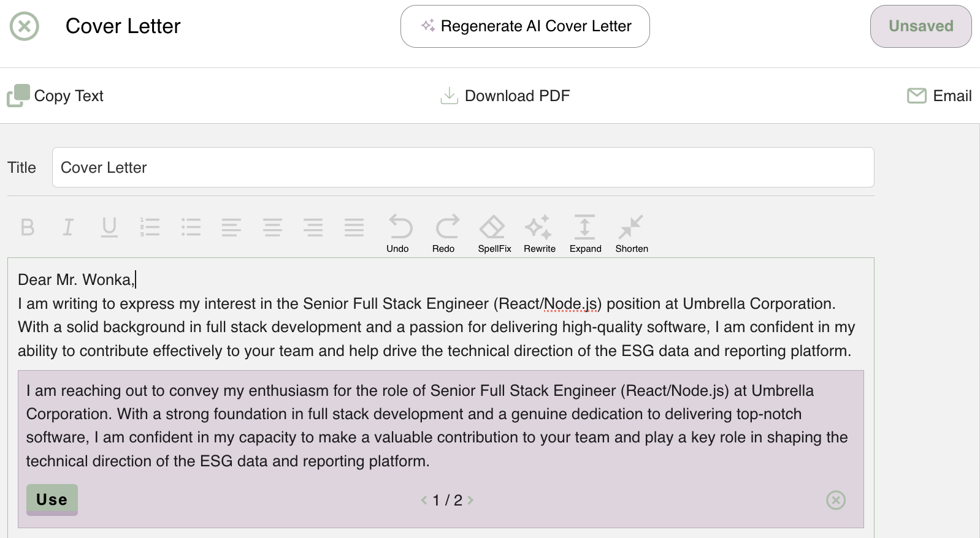Image resolution: width=980 pixels, height=538 pixels.
Task: Expand the selected text
Action: 585,233
